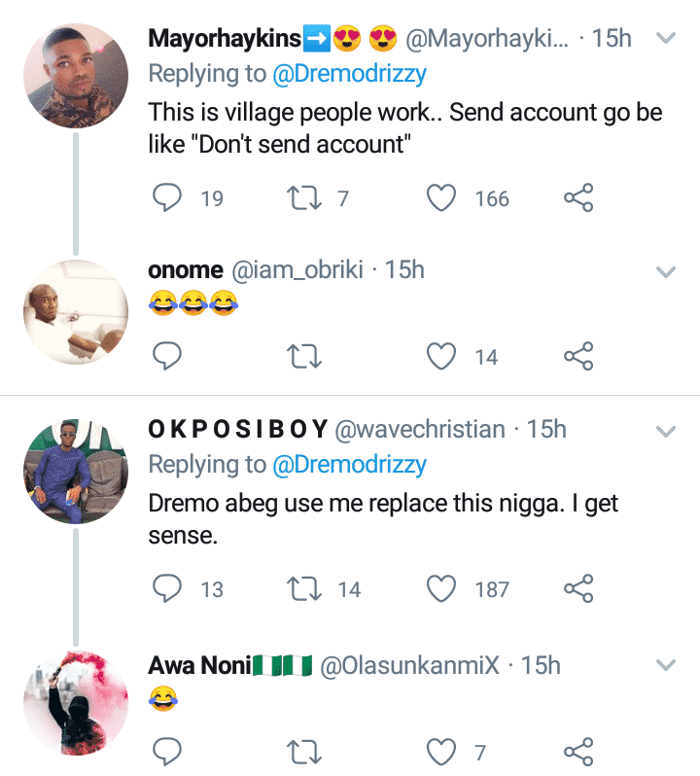The height and width of the screenshot is (776, 700).
Task: Share Mayorhaykins' tweet
Action: [578, 198]
